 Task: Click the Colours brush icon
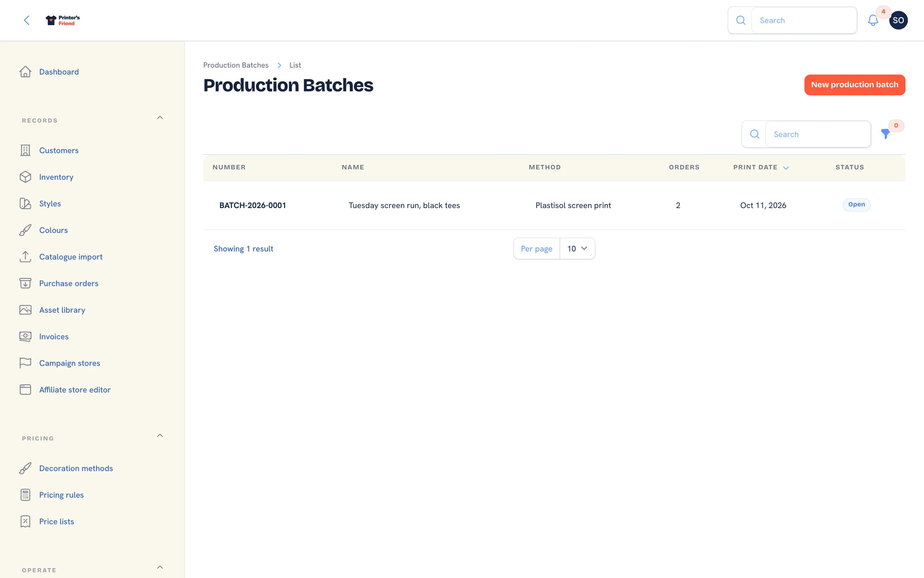coord(25,230)
